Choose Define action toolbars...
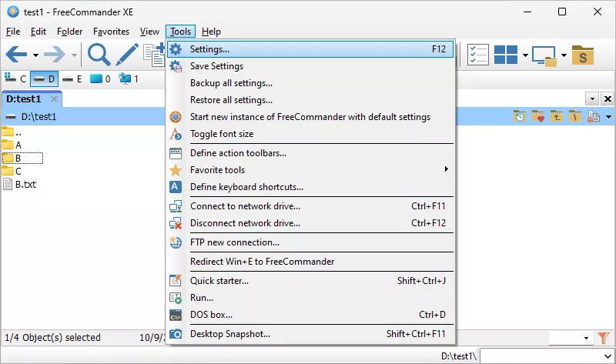The image size is (616, 364). pos(310,152)
